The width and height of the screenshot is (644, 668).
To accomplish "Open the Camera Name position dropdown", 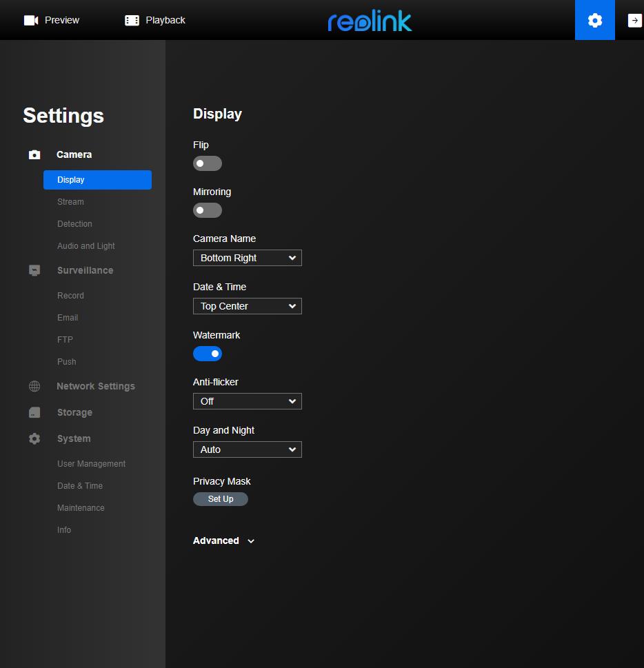I will [x=248, y=258].
